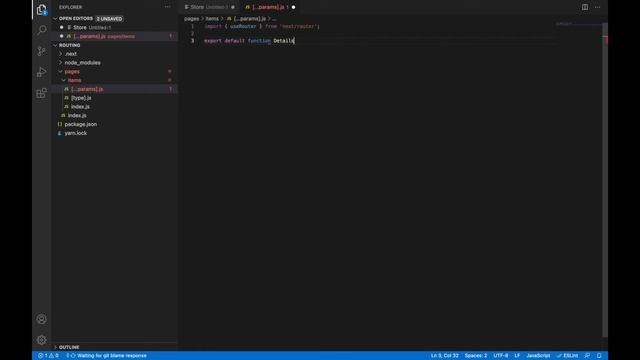
Task: Click the editor vertical scrollbar
Action: (x=605, y=180)
